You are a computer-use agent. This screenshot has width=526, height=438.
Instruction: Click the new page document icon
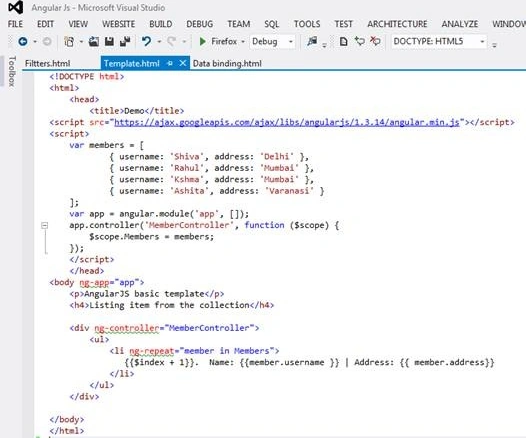(x=343, y=42)
